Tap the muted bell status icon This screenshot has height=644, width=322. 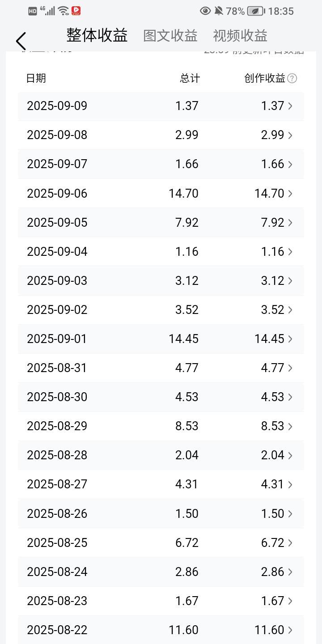[x=219, y=11]
